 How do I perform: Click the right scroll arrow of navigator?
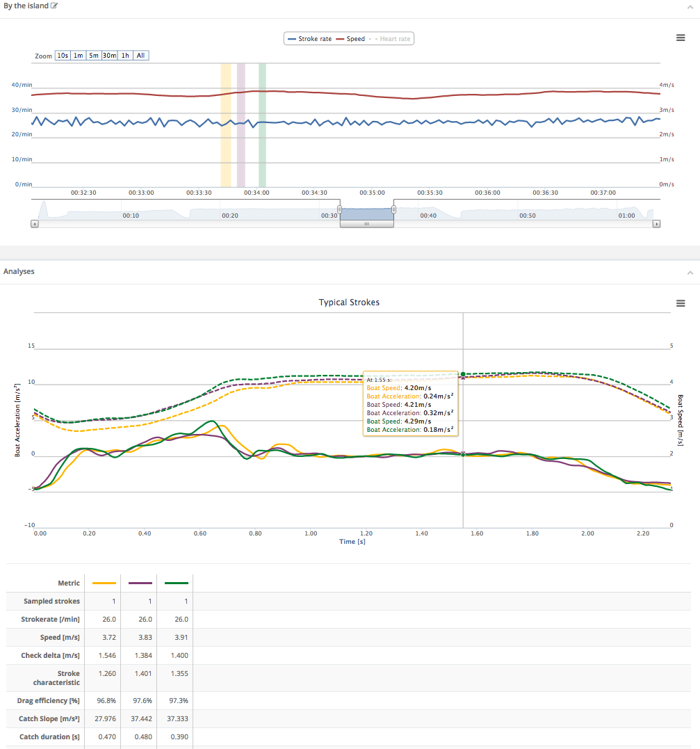click(656, 224)
